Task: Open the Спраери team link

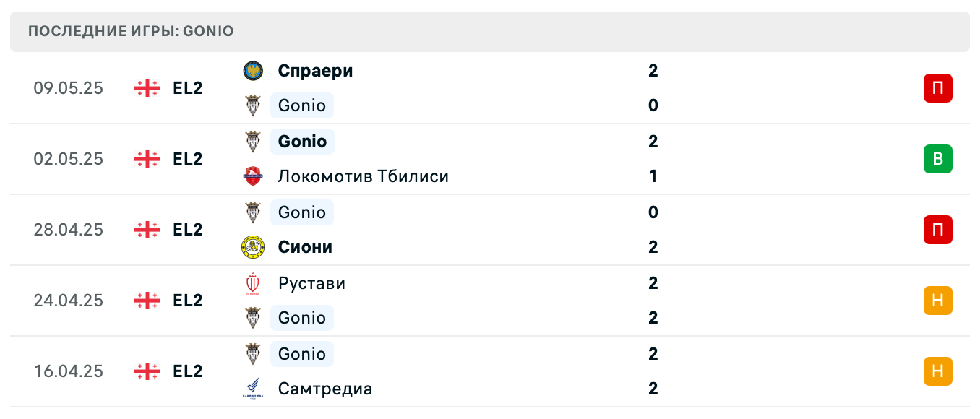Action: [x=315, y=71]
